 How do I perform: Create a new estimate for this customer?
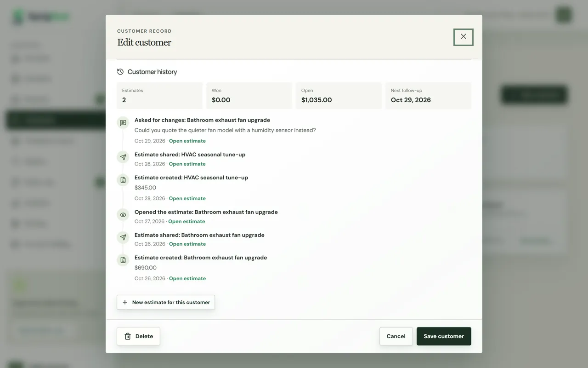tap(166, 302)
